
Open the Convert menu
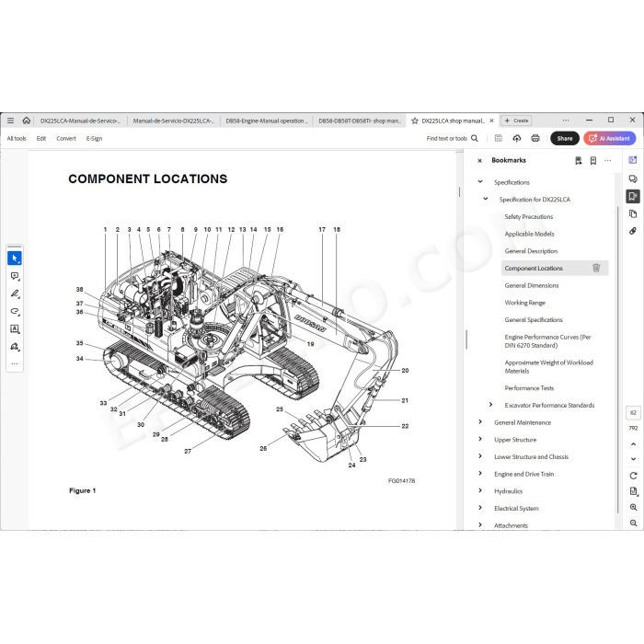(66, 138)
